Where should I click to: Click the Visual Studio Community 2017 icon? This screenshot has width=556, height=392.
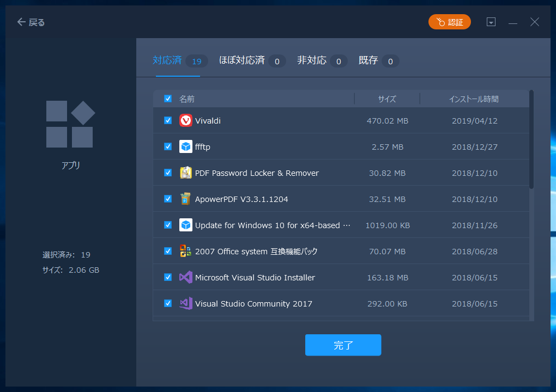(x=185, y=303)
